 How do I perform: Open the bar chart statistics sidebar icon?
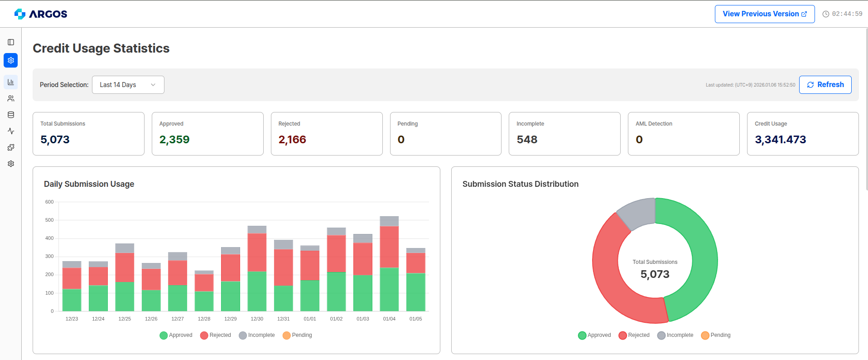pyautogui.click(x=11, y=82)
